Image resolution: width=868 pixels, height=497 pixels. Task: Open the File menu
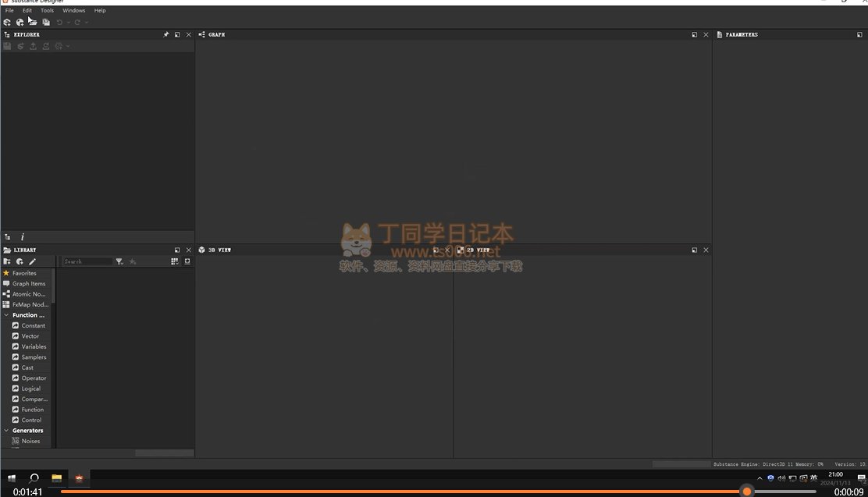(9, 10)
